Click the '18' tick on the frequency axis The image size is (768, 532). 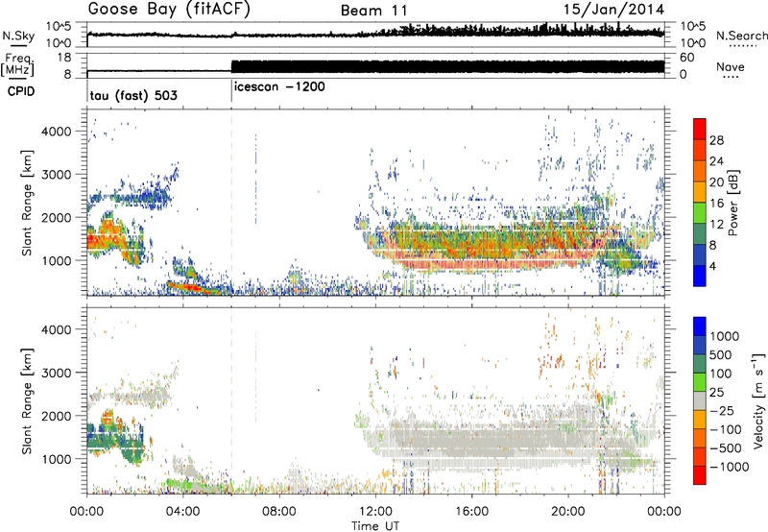(64, 58)
